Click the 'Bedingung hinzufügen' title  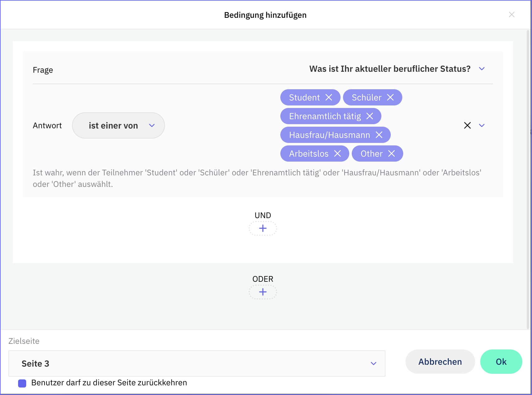click(265, 15)
